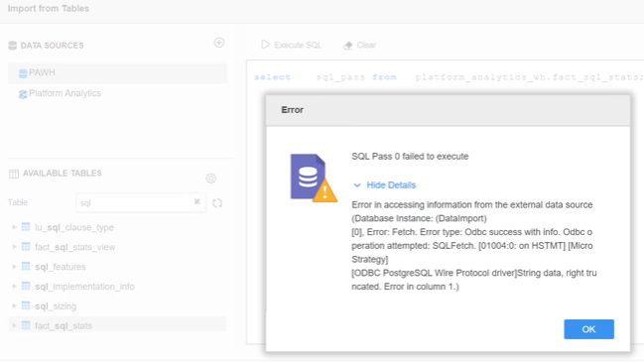Open Available Tables settings gear
The width and height of the screenshot is (644, 362).
[210, 179]
